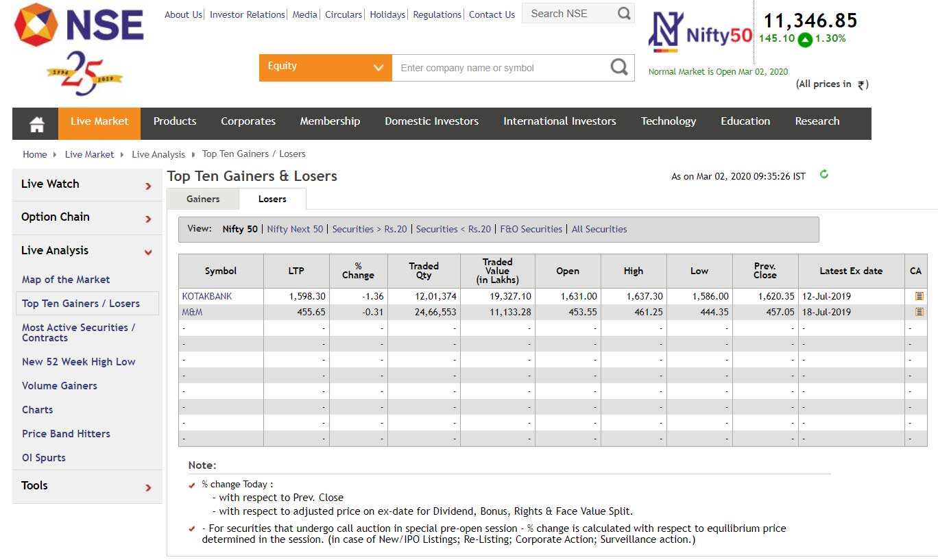Viewport: 938px width, 560px height.
Task: Open corporate action icon for M&M row
Action: pyautogui.click(x=919, y=312)
